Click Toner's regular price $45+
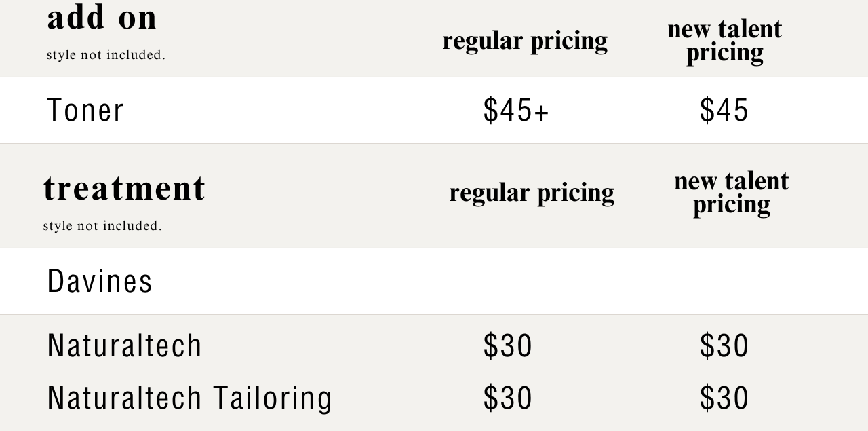The height and width of the screenshot is (431, 868). pyautogui.click(x=515, y=110)
